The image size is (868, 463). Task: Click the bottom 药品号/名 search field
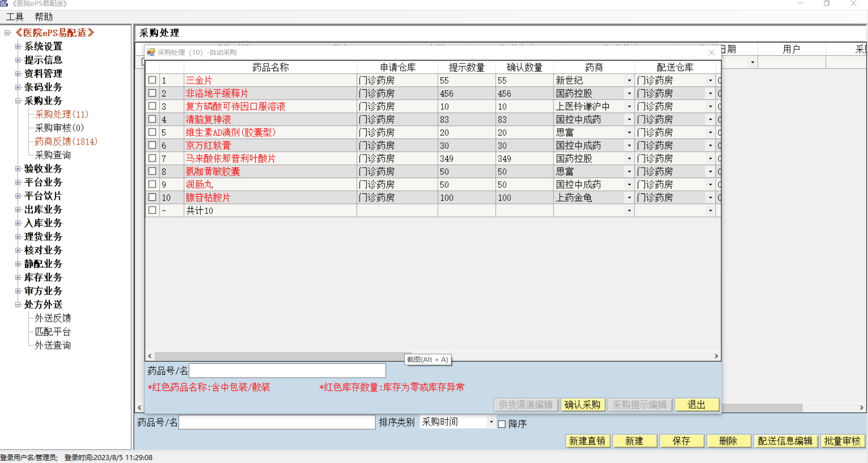(x=277, y=422)
